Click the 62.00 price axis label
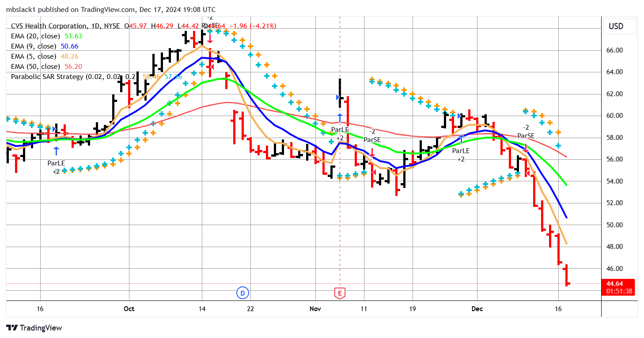The height and width of the screenshot is (338, 644). tap(614, 94)
